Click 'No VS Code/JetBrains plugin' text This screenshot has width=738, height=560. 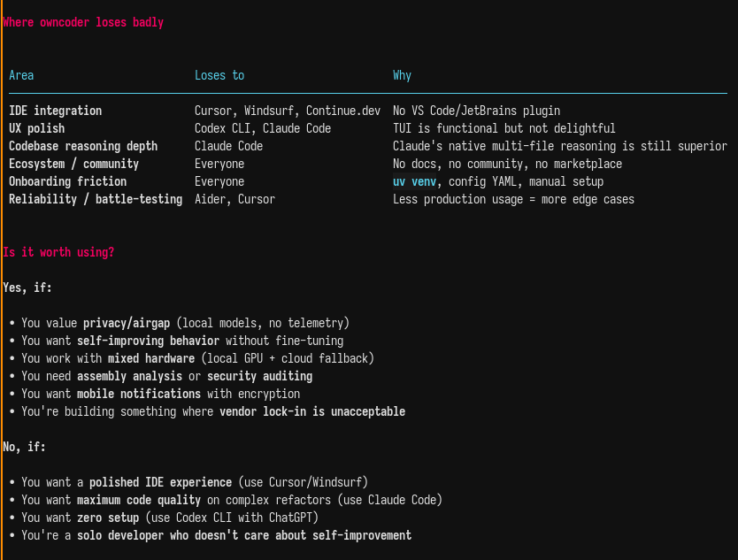(476, 111)
